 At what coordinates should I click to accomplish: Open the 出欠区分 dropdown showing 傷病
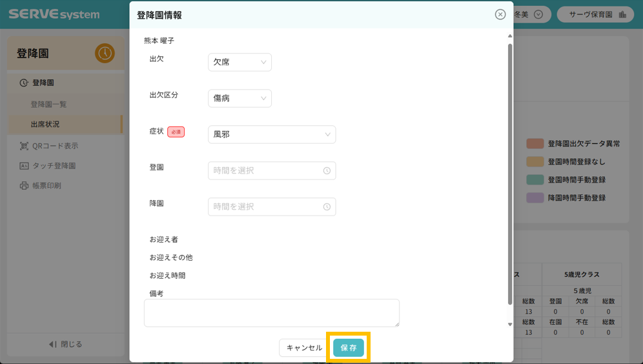pos(240,98)
